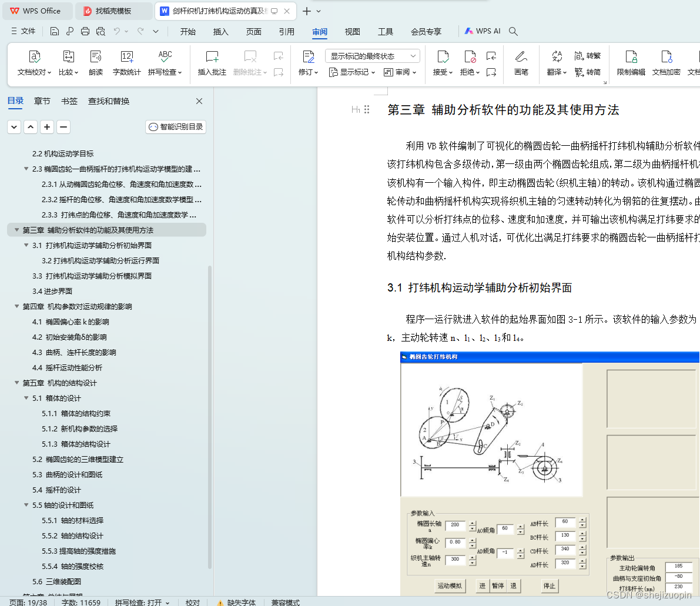This screenshot has width=700, height=606.
Task: Click the search magnifier icon
Action: [x=514, y=31]
